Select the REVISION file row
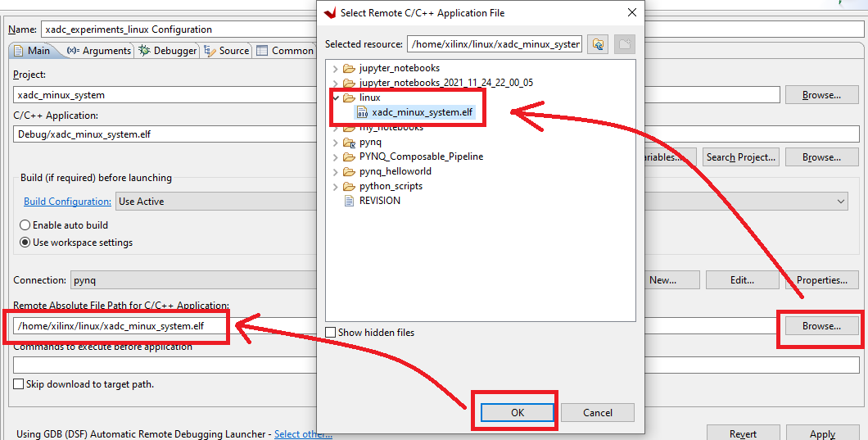Viewport: 868px width, 440px height. pyautogui.click(x=380, y=201)
